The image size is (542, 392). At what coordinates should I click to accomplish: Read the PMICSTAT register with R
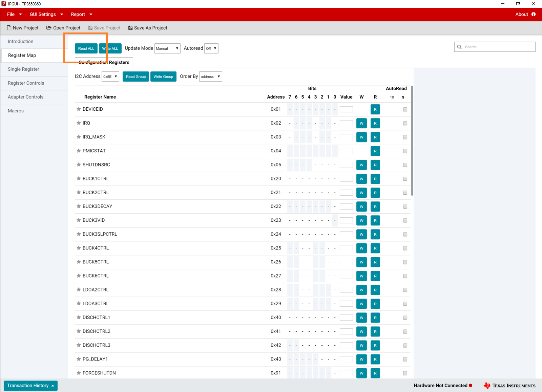(x=375, y=151)
